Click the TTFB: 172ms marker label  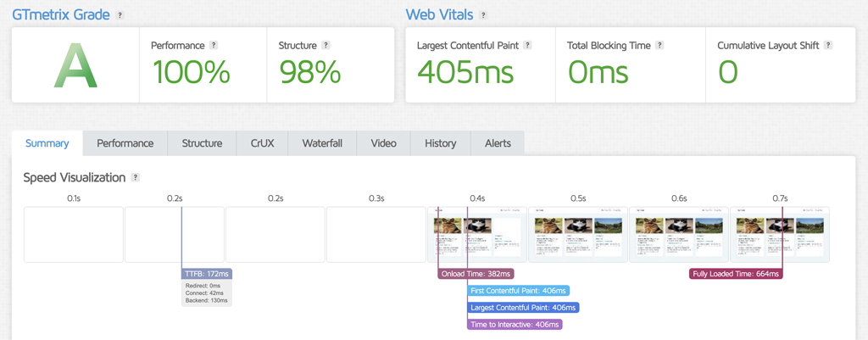[207, 274]
